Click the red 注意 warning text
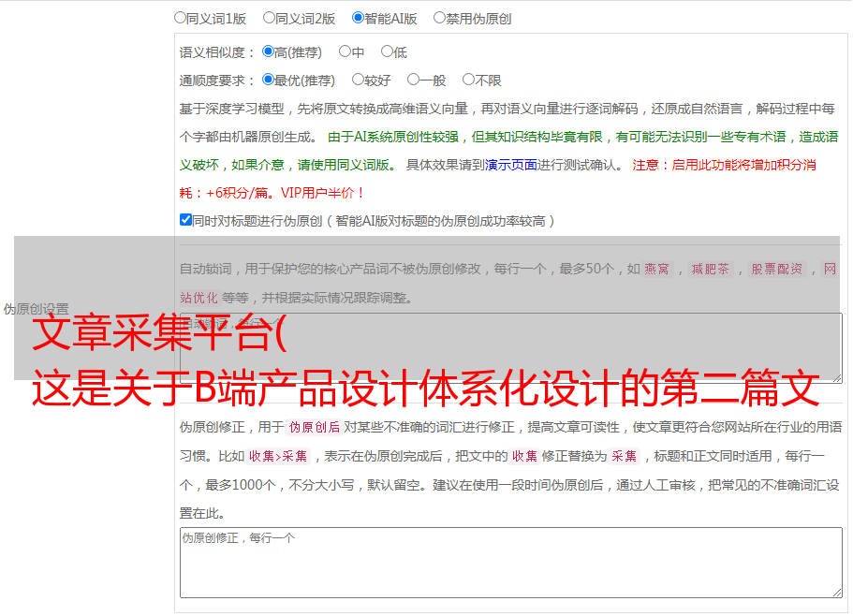The height and width of the screenshot is (616, 853). [498, 179]
